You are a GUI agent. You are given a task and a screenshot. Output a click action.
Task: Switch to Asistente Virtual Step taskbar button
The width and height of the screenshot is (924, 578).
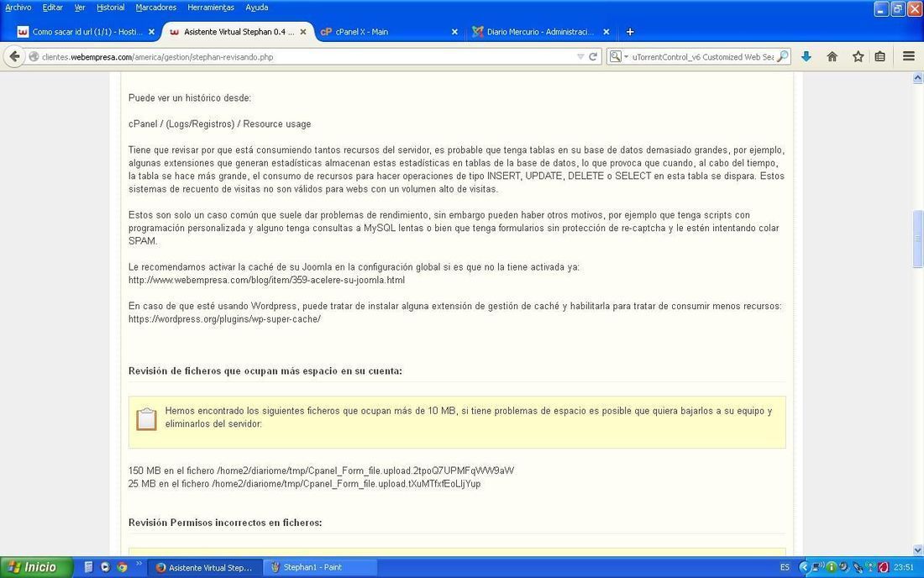click(204, 567)
